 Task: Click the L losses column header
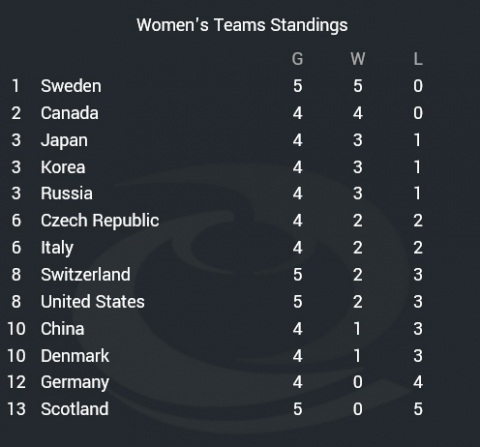click(x=418, y=59)
